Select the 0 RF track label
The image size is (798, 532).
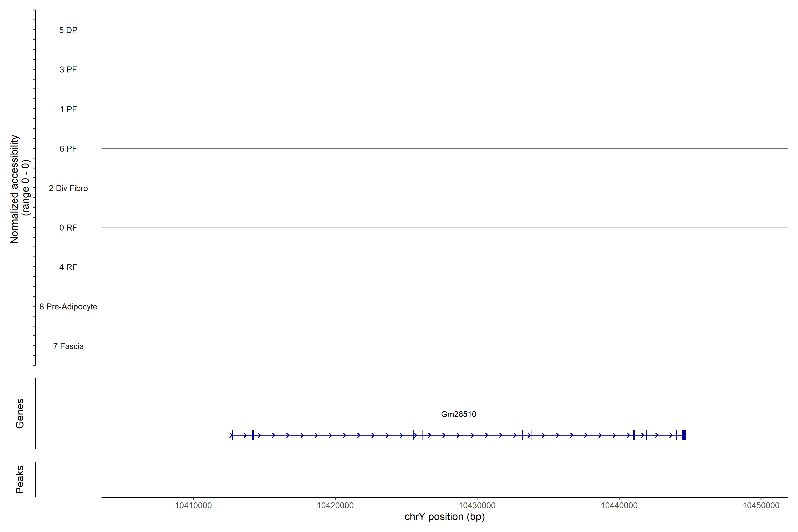(x=68, y=228)
